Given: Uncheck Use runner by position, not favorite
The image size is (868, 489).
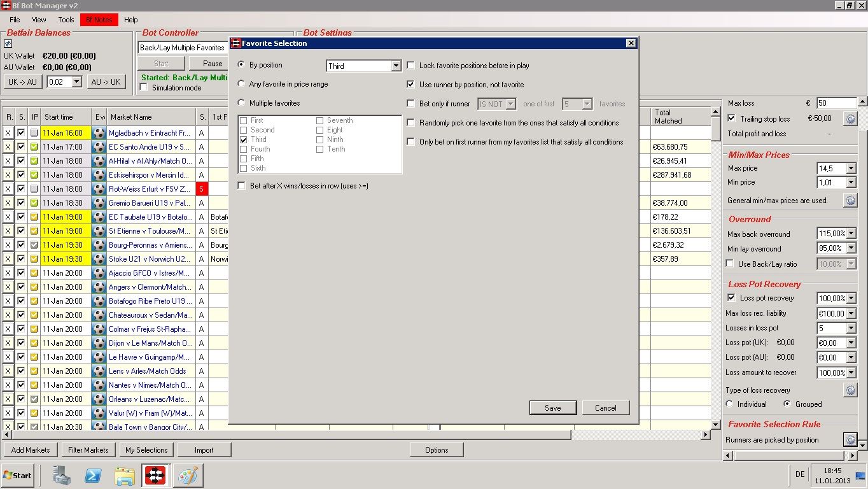Looking at the screenshot, I should (411, 85).
